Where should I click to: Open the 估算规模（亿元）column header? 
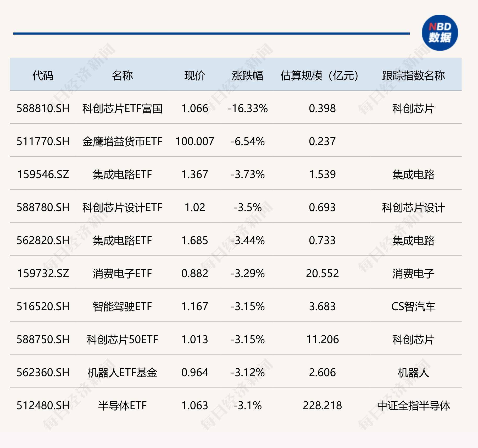point(319,75)
